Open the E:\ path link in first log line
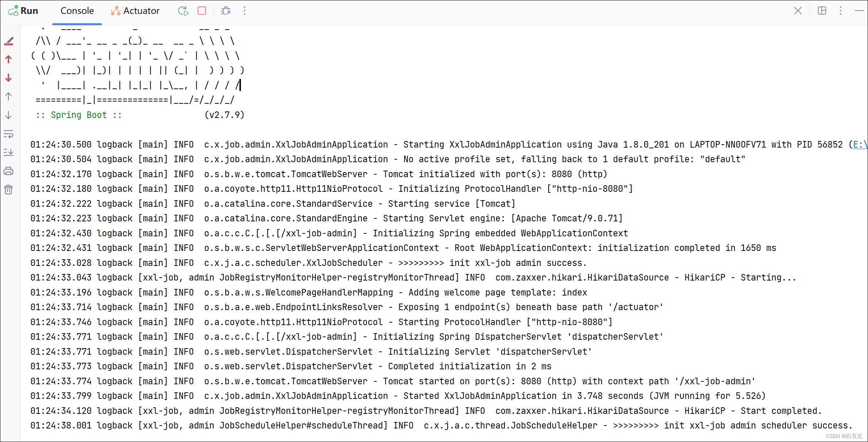The image size is (868, 442). coord(860,145)
